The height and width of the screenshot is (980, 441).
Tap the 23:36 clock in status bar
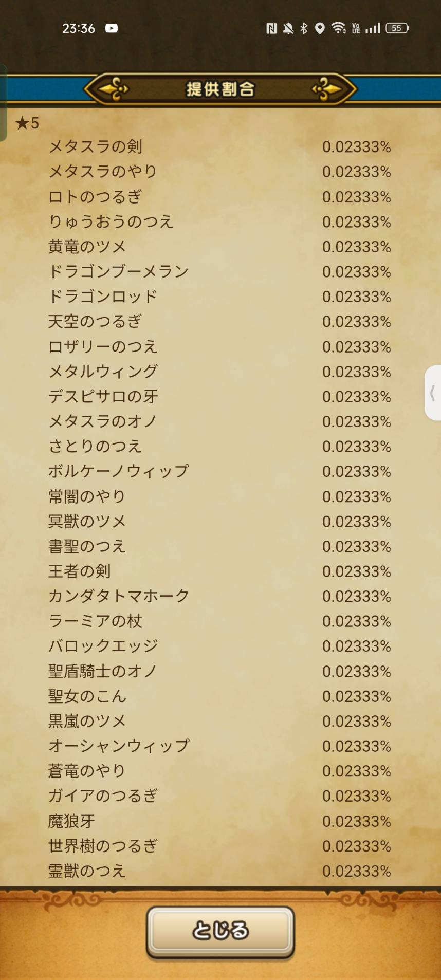pos(78,28)
